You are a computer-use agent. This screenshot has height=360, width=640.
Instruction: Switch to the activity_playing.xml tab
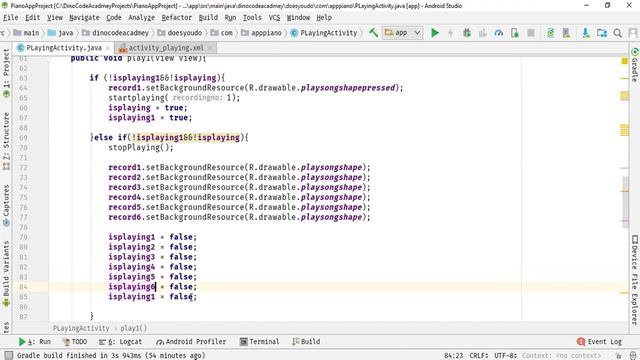tap(166, 48)
